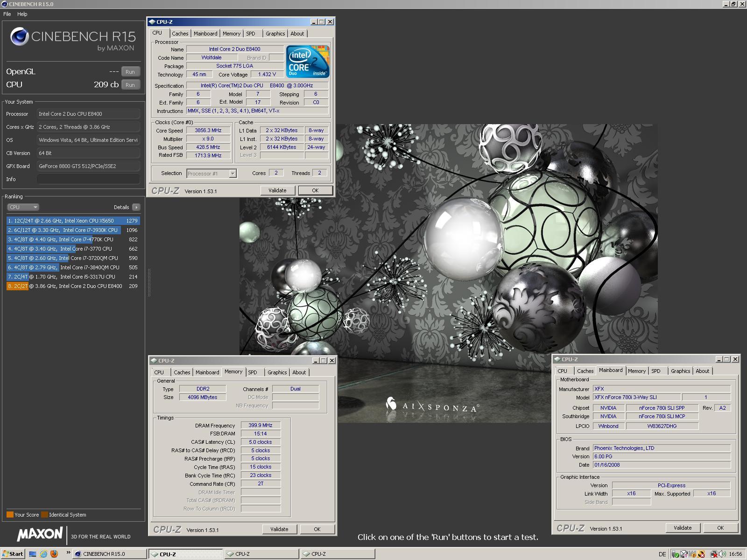Launch Firefox from the quick launch bar
747x560 pixels.
tap(54, 554)
